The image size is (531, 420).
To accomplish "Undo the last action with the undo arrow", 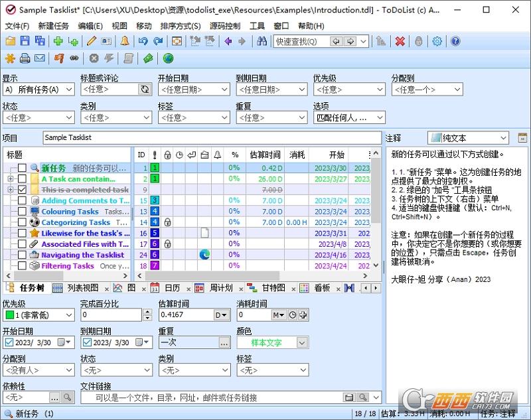I will pos(143,41).
